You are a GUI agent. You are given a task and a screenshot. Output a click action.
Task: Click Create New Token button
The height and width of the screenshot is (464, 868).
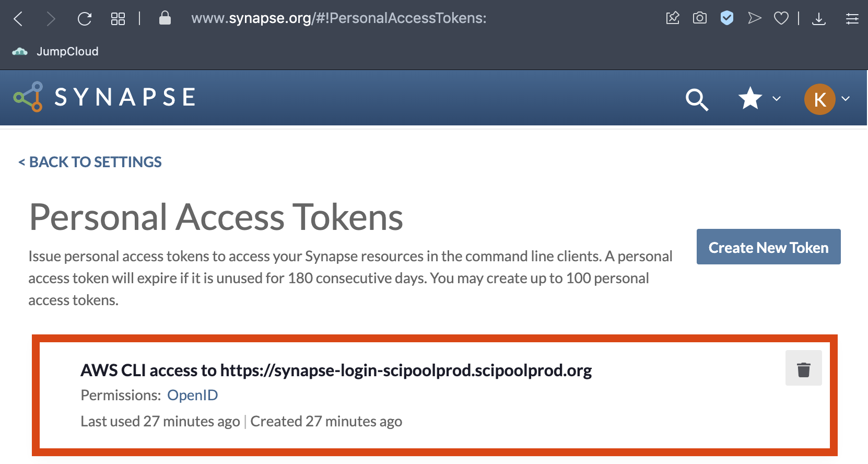pyautogui.click(x=768, y=247)
